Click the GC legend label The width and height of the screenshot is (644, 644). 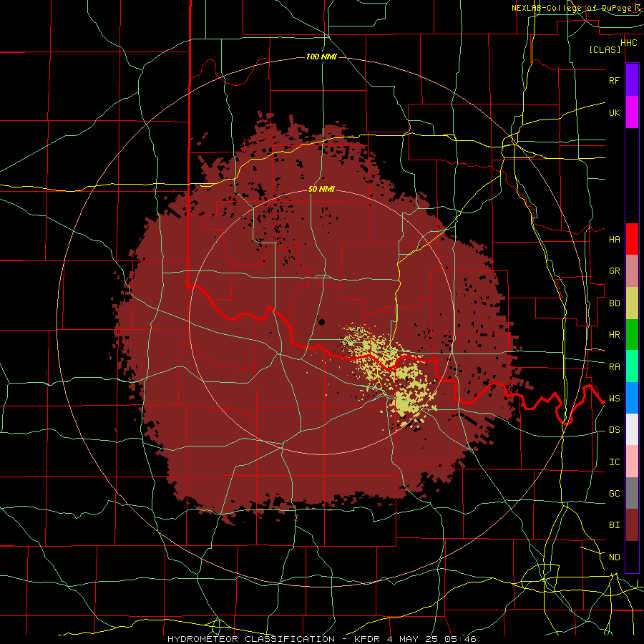[x=614, y=493]
